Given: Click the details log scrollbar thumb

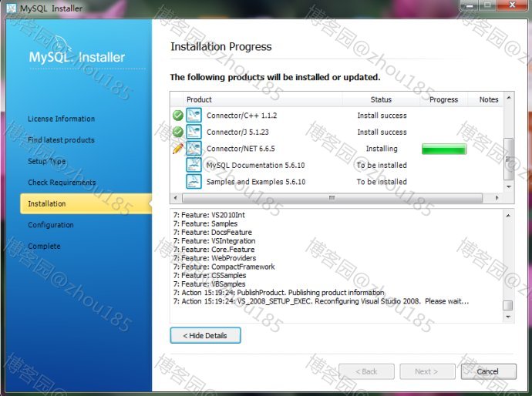Looking at the screenshot, I should [x=508, y=305].
